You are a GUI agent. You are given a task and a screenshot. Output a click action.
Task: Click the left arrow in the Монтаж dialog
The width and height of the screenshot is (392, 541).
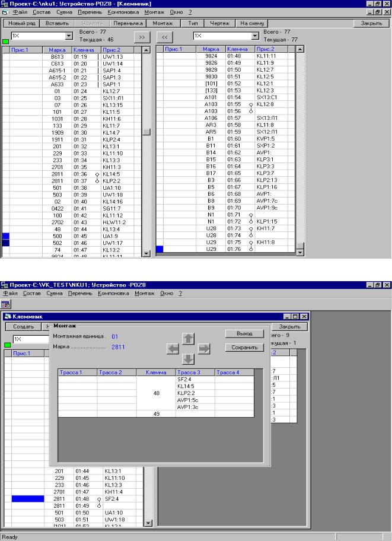pyautogui.click(x=173, y=349)
